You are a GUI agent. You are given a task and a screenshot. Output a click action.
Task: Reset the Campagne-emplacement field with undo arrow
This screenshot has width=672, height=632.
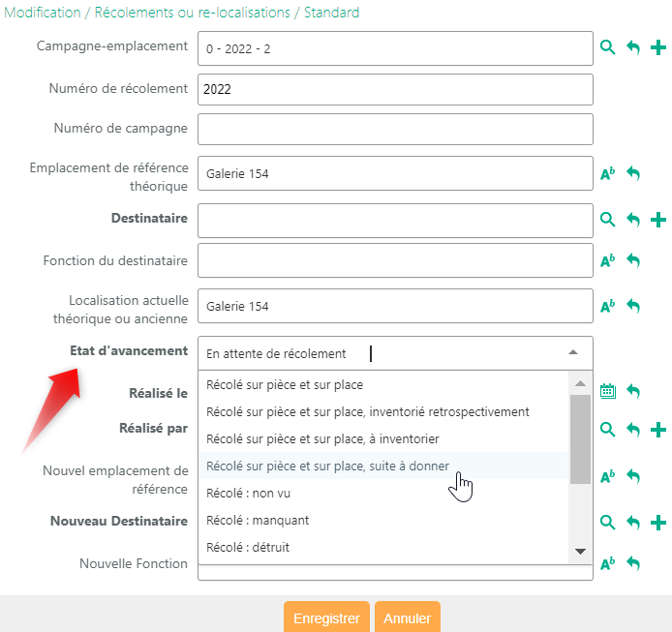tap(633, 47)
